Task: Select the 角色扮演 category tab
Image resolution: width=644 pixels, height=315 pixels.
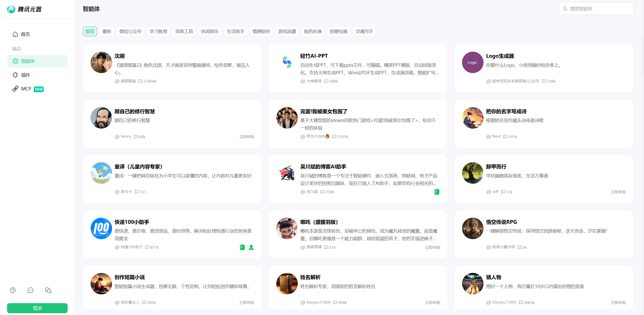Action: coord(313,31)
